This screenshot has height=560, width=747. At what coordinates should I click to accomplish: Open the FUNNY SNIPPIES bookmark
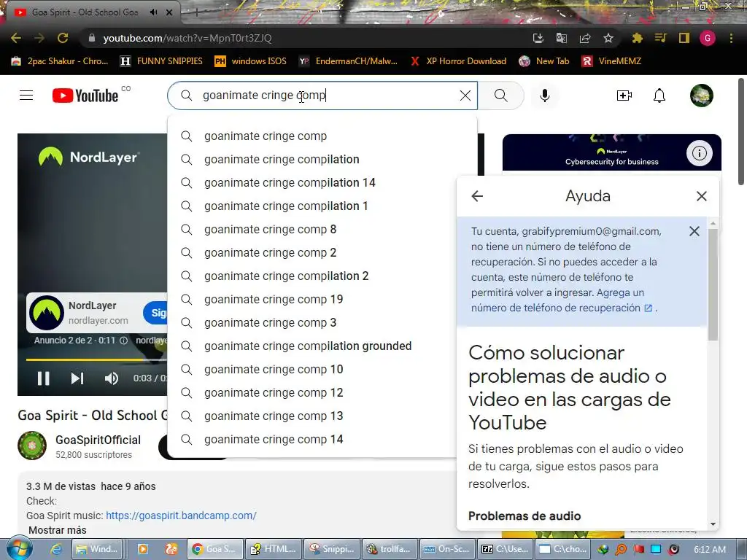pos(161,61)
